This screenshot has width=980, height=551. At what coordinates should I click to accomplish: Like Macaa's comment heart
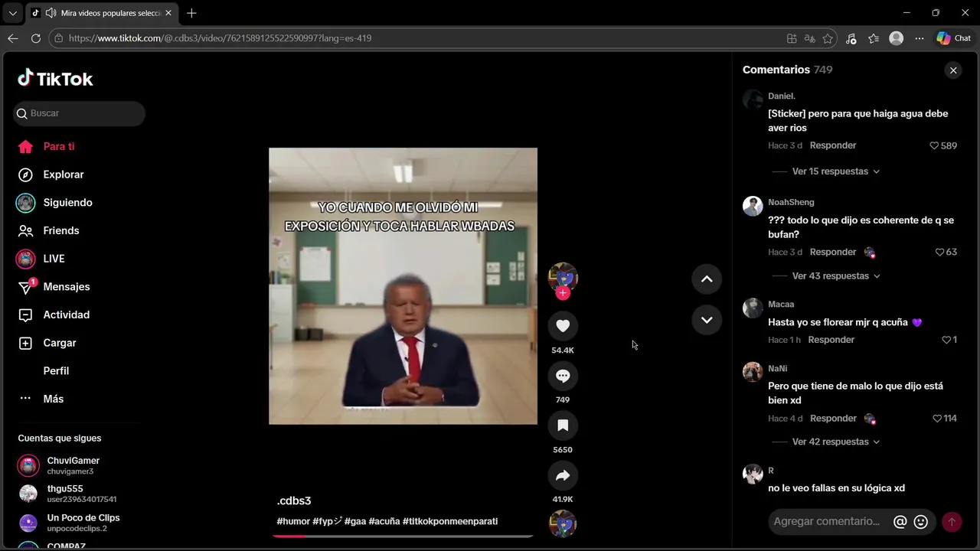point(946,340)
